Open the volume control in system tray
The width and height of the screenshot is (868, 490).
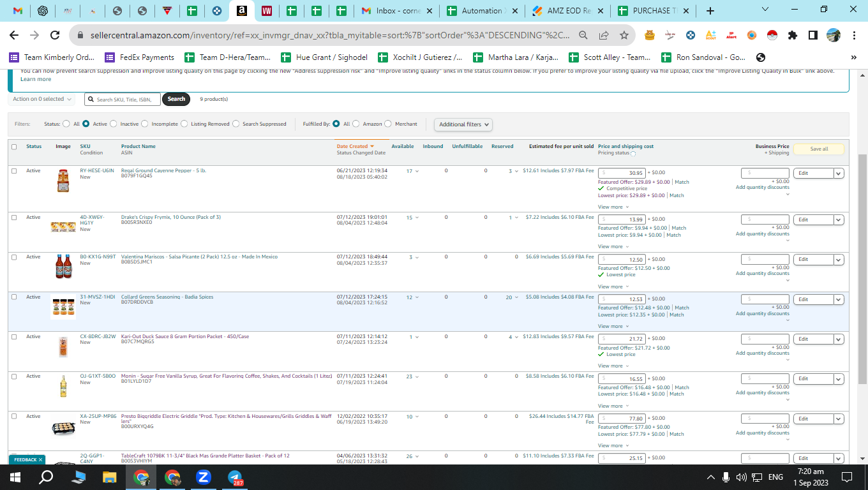[741, 477]
